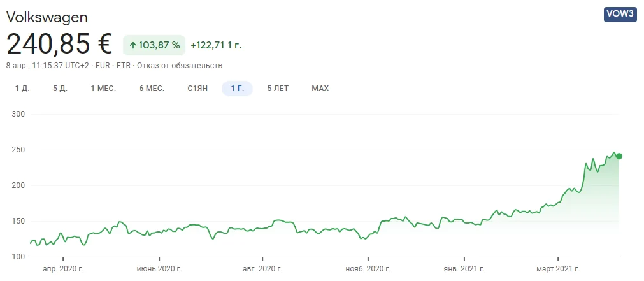Viewport: 644px width, 281px height.
Task: Click the 250 y-axis label
Action: click(x=19, y=150)
